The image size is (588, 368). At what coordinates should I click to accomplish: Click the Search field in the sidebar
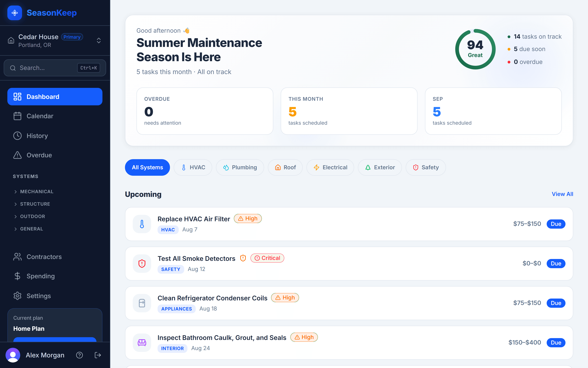pos(55,68)
